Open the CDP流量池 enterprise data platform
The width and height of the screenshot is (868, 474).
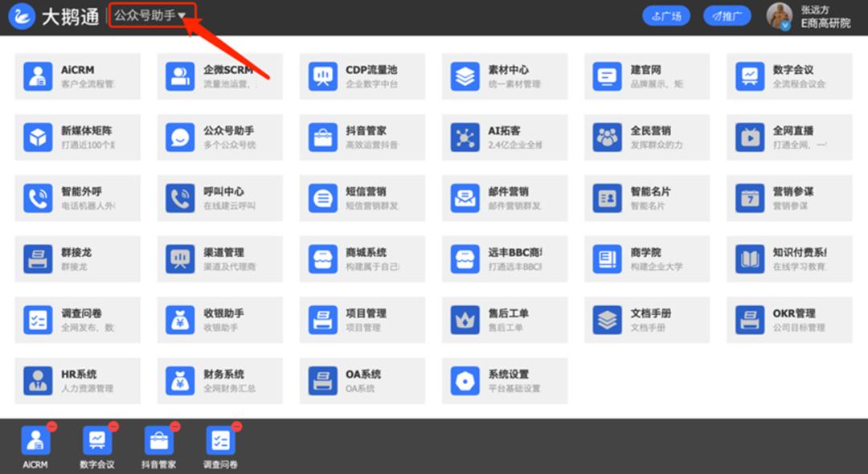[362, 76]
